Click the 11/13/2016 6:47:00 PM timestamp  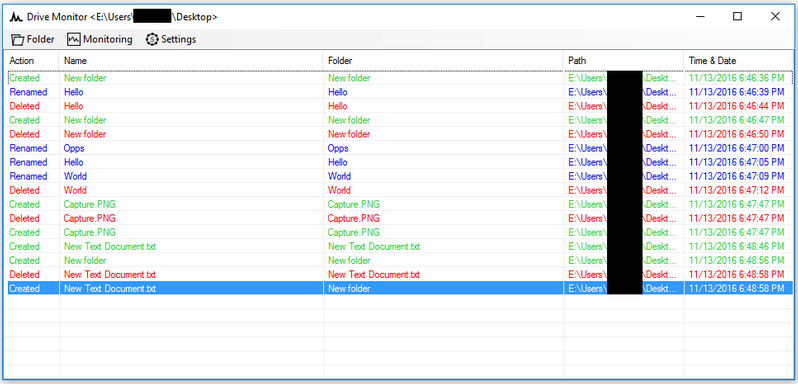[736, 149]
